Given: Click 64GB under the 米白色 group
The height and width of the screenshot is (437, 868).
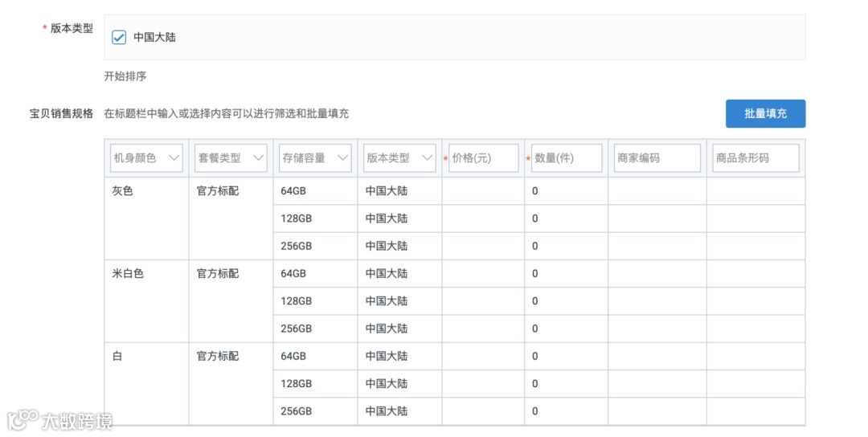Looking at the screenshot, I should [293, 274].
